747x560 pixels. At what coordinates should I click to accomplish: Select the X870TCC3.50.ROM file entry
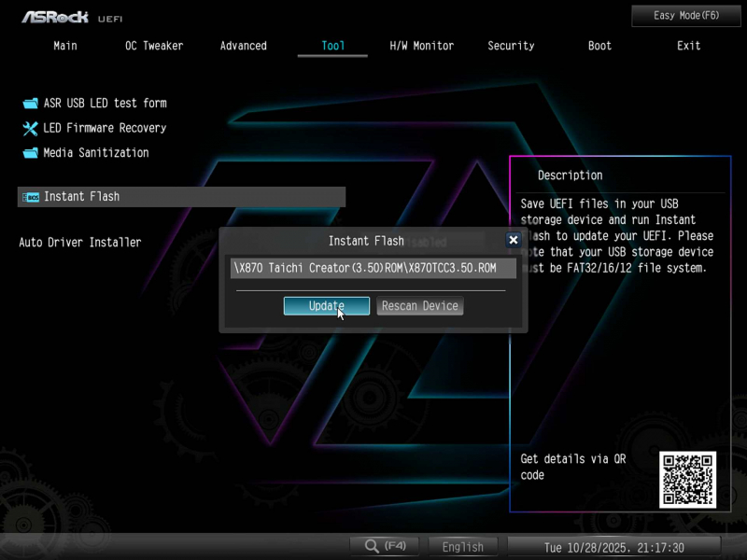pyautogui.click(x=373, y=268)
